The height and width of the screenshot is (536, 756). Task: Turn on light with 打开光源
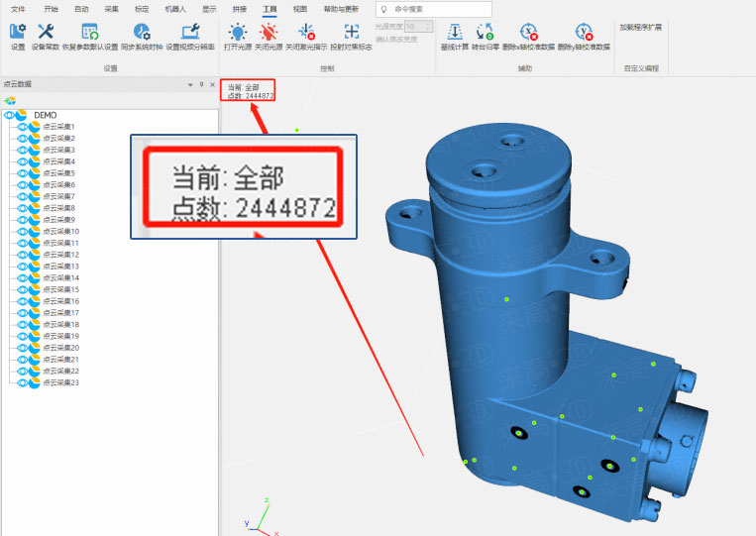(238, 36)
